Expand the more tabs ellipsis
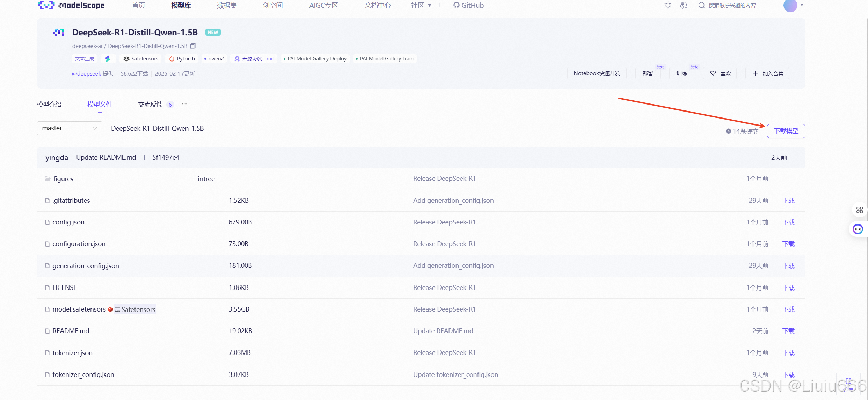Screen dimensions: 868x400 click(x=184, y=104)
